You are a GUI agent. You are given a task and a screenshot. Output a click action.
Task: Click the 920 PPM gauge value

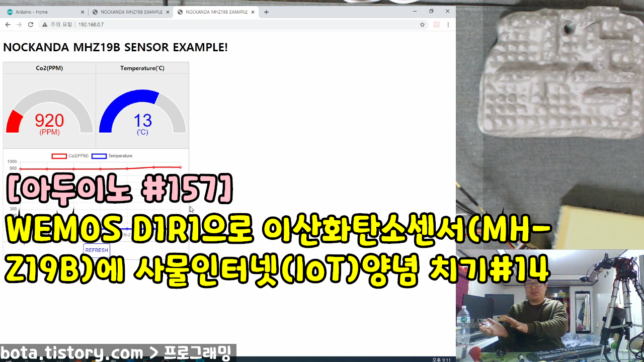(49, 121)
